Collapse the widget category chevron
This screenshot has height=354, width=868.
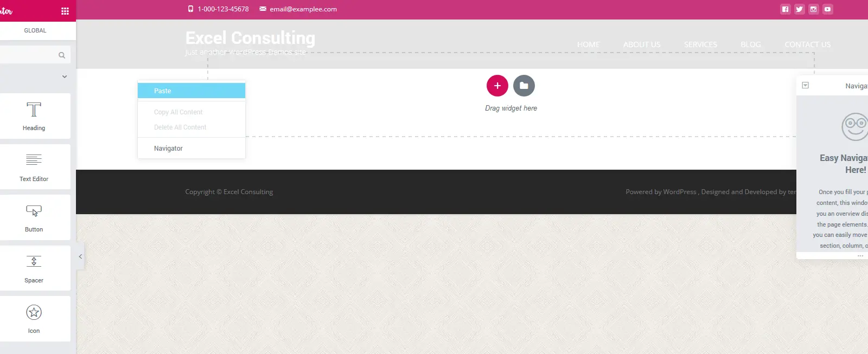point(65,77)
